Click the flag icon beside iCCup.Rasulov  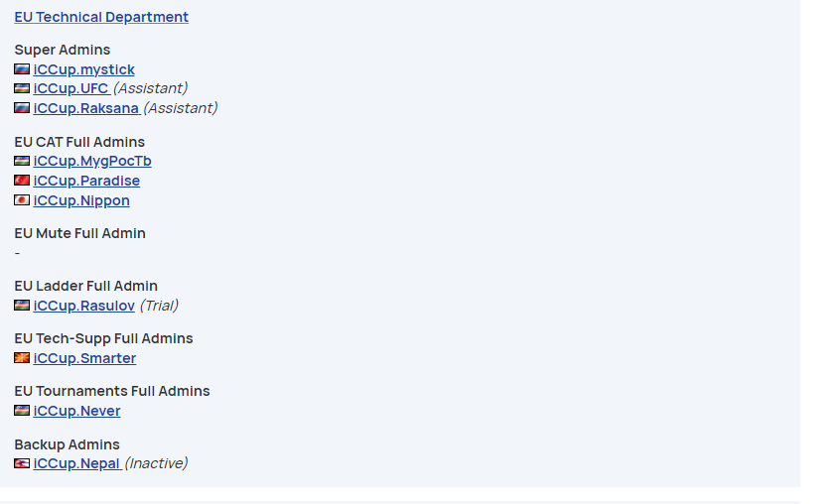pos(22,306)
